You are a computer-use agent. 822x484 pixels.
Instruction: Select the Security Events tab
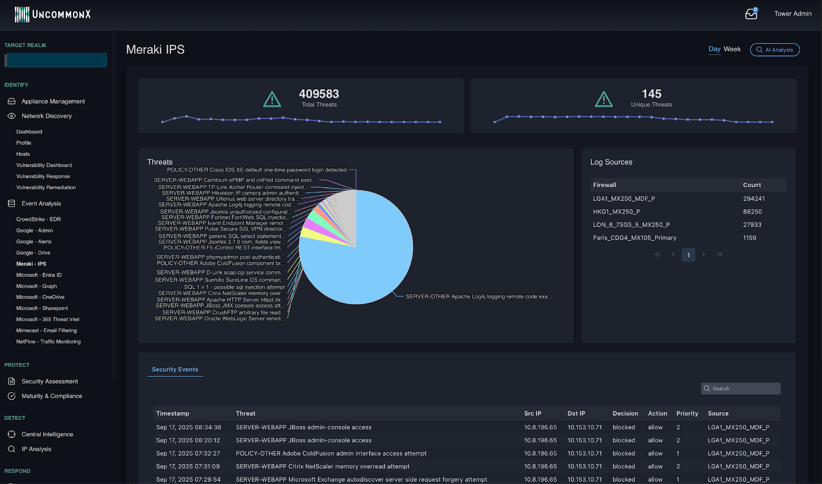(x=174, y=369)
